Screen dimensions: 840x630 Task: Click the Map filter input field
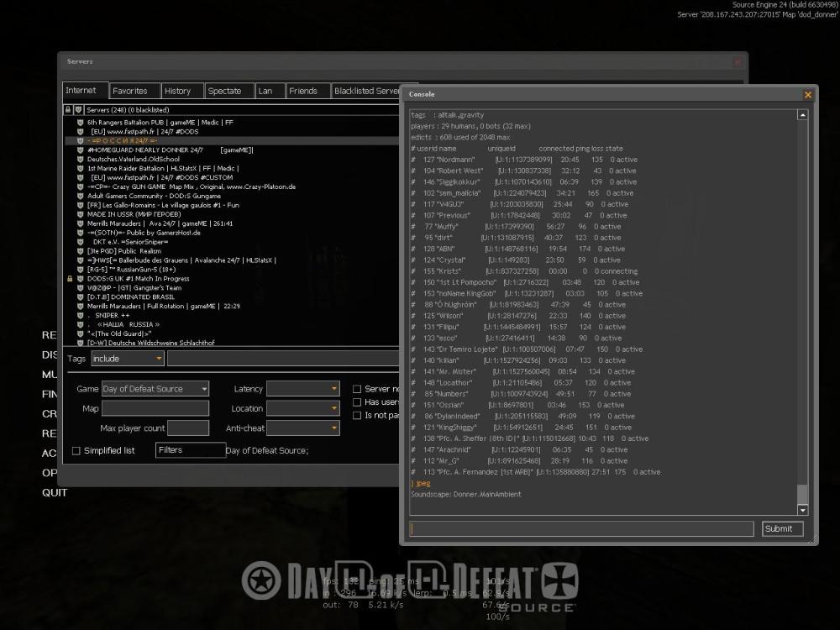155,409
